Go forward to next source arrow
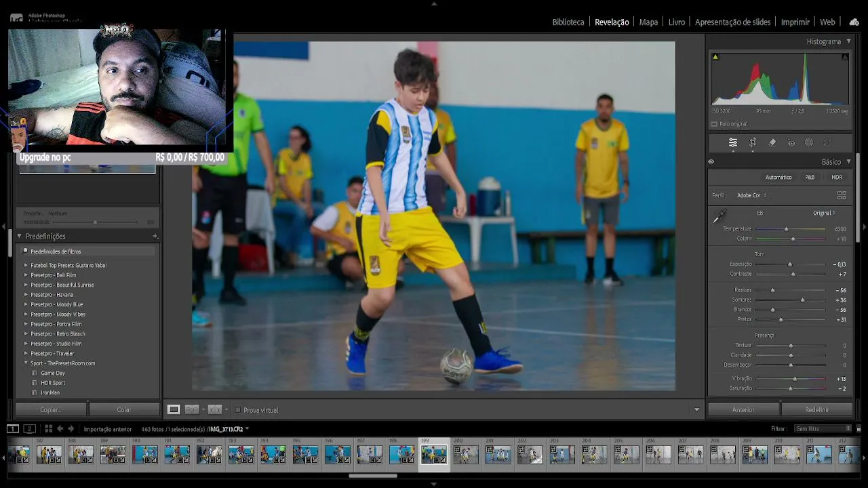The height and width of the screenshot is (488, 868). click(x=71, y=428)
